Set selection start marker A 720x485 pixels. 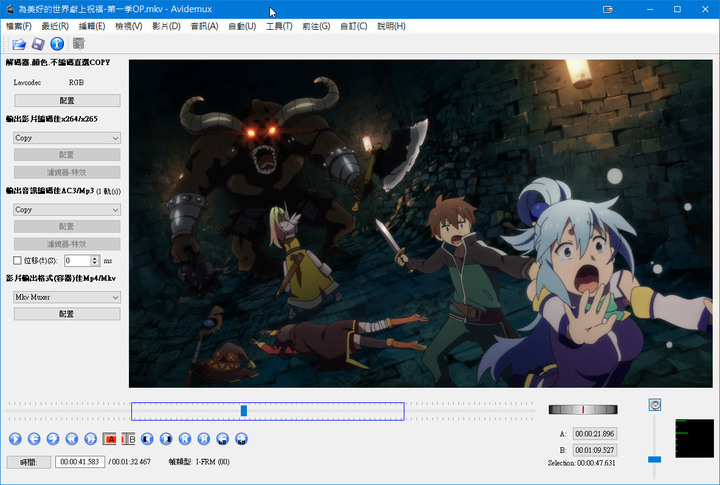[109, 439]
